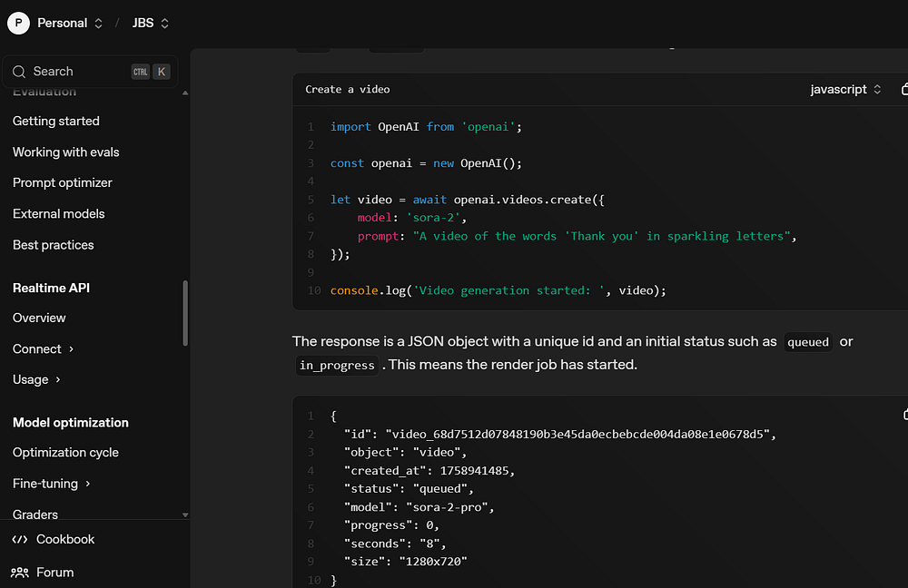This screenshot has width=908, height=588.
Task: Open the Best practices page
Action: (54, 244)
